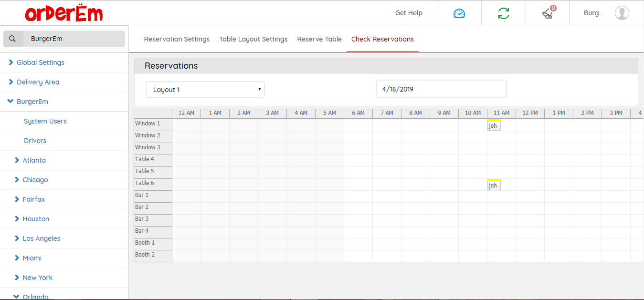
Task: Open the Drivers sidebar item
Action: click(35, 141)
